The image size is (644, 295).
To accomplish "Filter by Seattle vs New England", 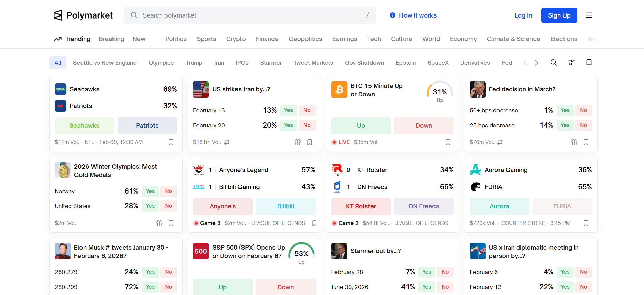I will click(x=105, y=63).
